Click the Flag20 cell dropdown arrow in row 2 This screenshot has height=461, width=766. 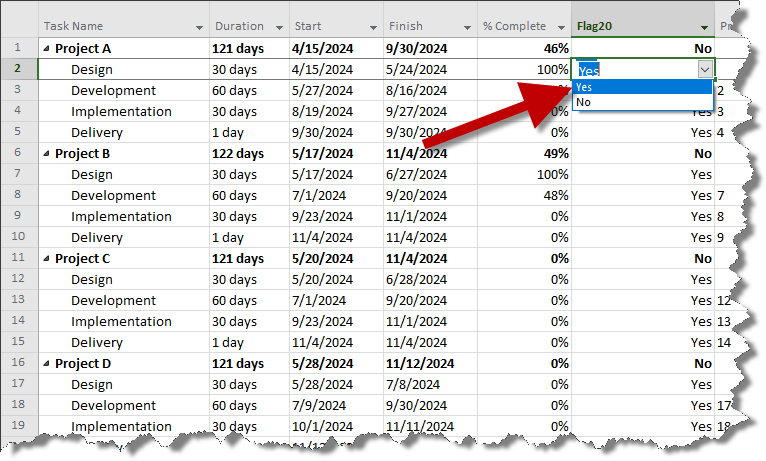pyautogui.click(x=704, y=69)
